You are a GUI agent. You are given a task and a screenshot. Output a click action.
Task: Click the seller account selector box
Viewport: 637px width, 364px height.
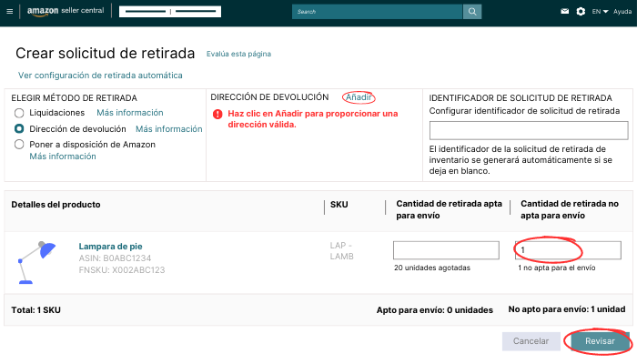[170, 11]
